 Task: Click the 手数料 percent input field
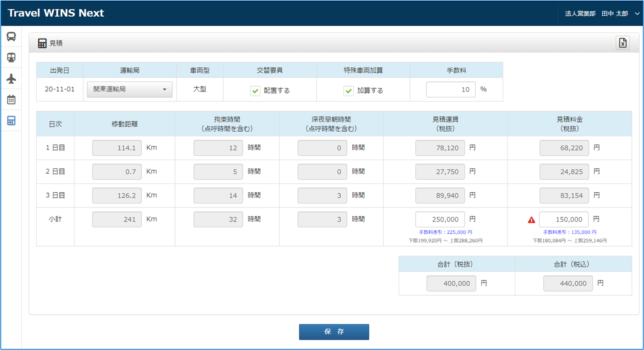451,90
